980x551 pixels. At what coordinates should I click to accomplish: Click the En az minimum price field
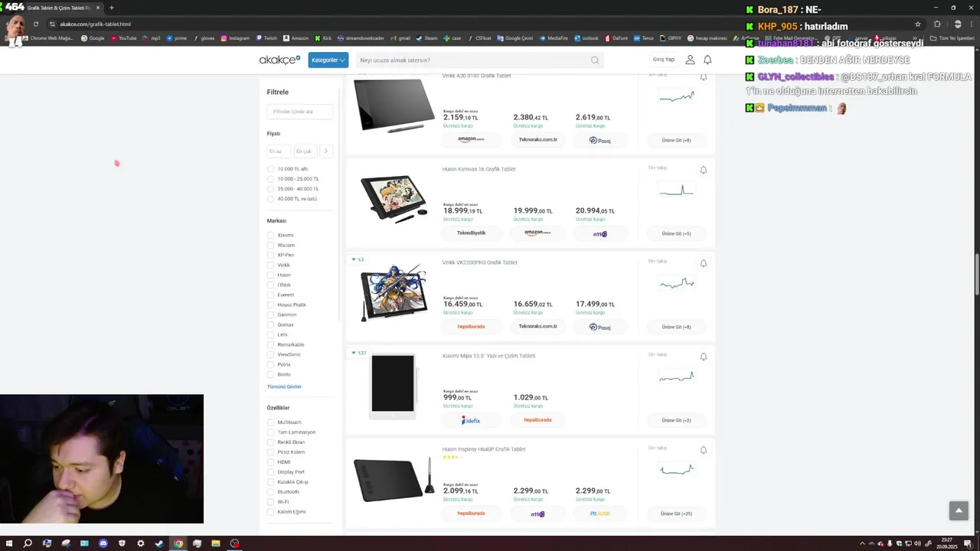point(279,152)
